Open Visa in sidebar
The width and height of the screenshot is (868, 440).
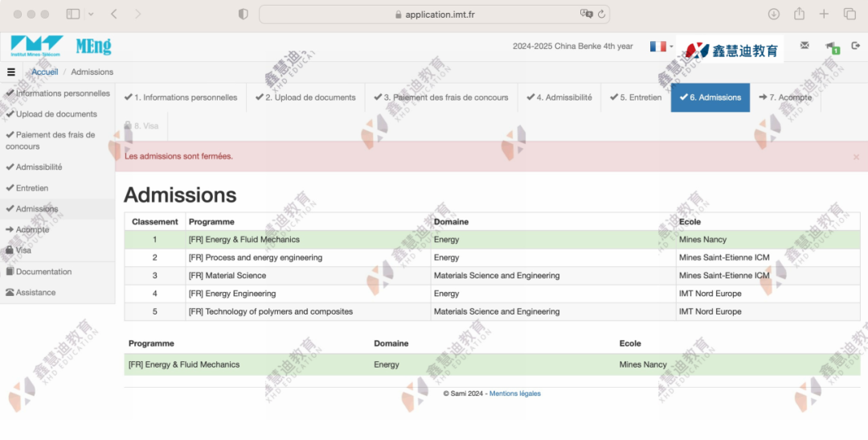click(x=58, y=250)
